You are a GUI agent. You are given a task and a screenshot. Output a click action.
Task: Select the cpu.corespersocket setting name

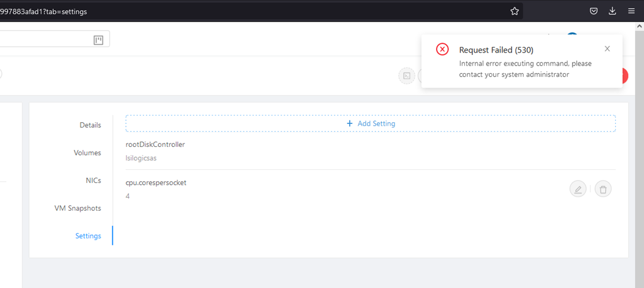[x=156, y=182]
